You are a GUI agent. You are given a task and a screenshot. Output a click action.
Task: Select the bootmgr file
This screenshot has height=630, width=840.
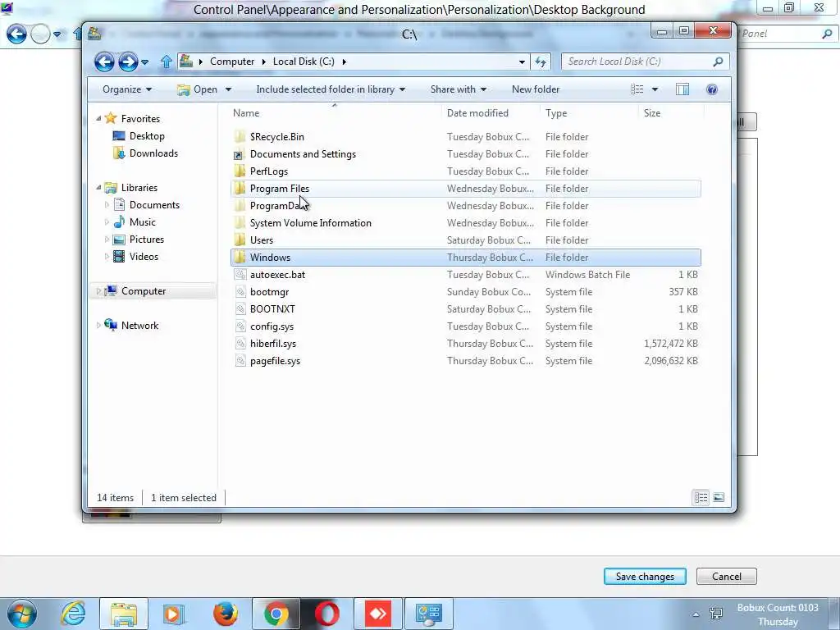tap(466, 292)
